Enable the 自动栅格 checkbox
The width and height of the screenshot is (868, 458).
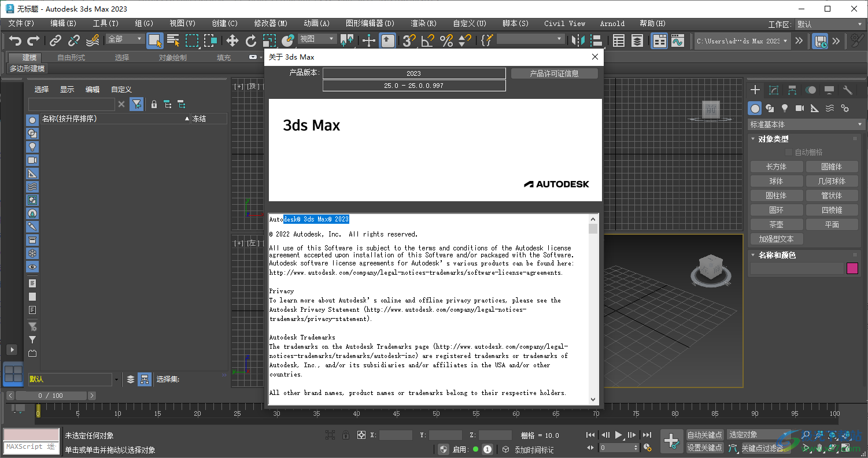[788, 152]
